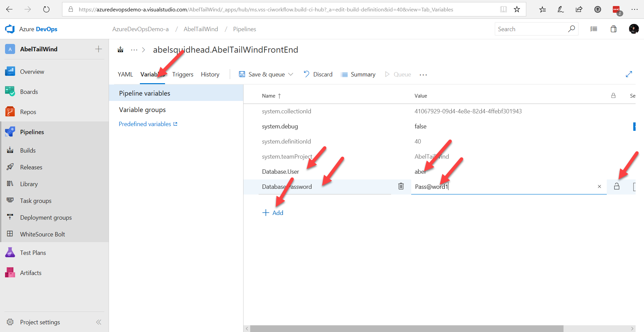Share this page via share icon
Image resolution: width=644 pixels, height=332 pixels.
point(579,9)
